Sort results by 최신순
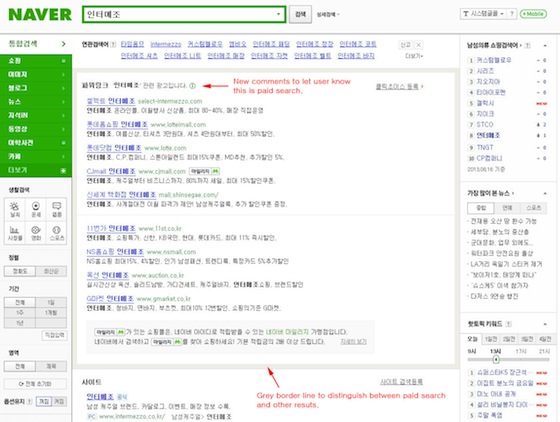 (51, 271)
